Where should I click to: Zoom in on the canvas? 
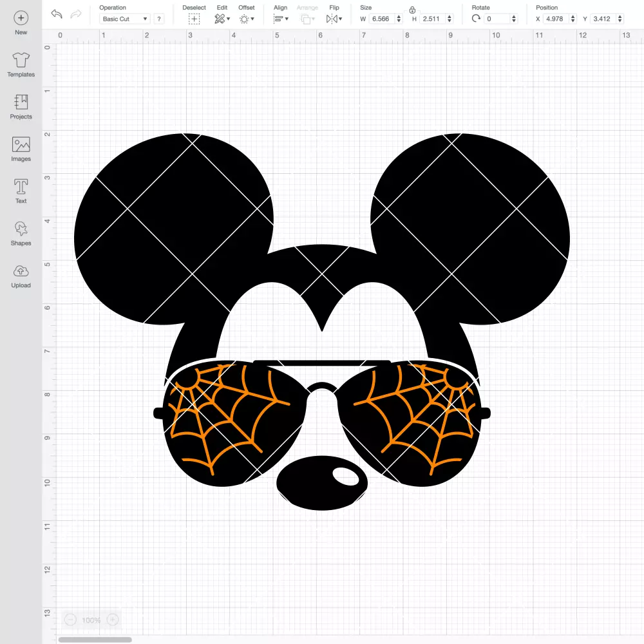coord(113,620)
